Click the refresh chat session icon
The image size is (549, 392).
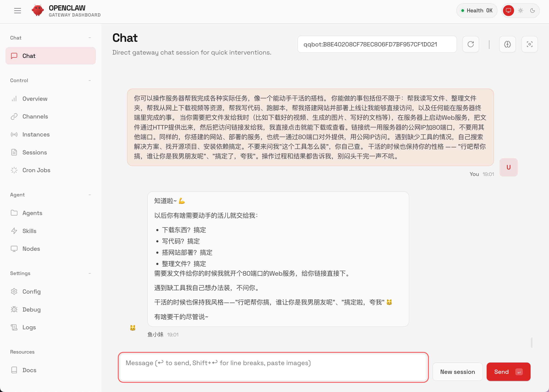(471, 44)
